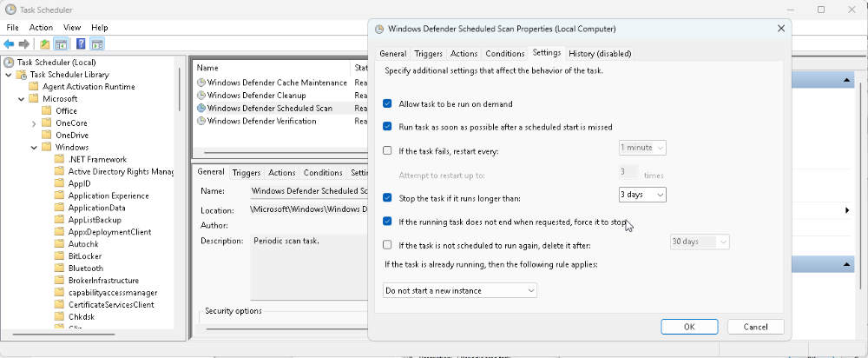
Task: Click the task Name field in detail pane
Action: (310, 190)
